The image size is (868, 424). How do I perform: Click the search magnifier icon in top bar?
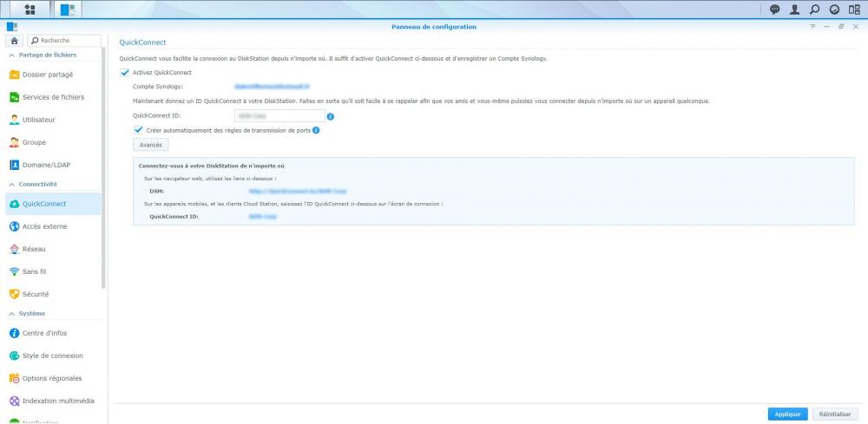(x=814, y=10)
